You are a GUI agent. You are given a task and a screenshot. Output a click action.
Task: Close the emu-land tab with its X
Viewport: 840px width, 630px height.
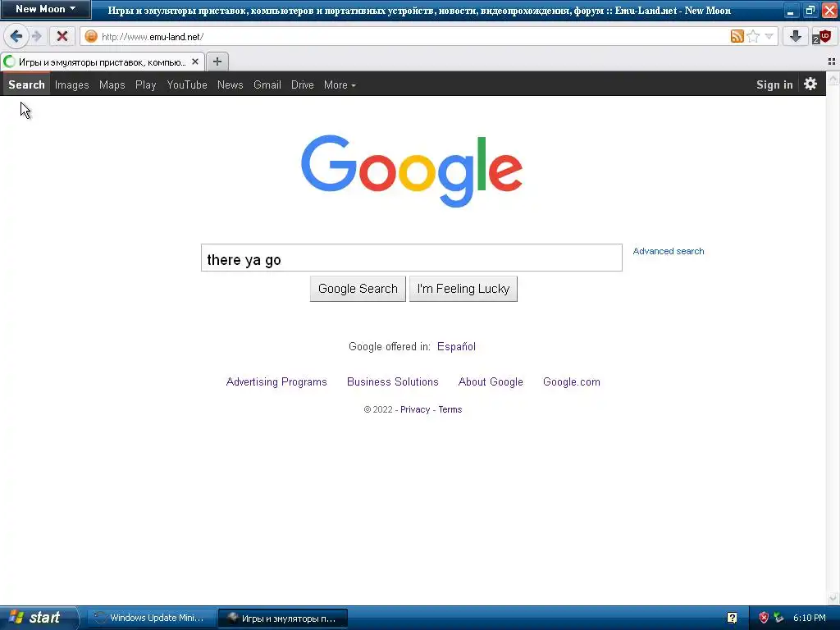pyautogui.click(x=195, y=62)
